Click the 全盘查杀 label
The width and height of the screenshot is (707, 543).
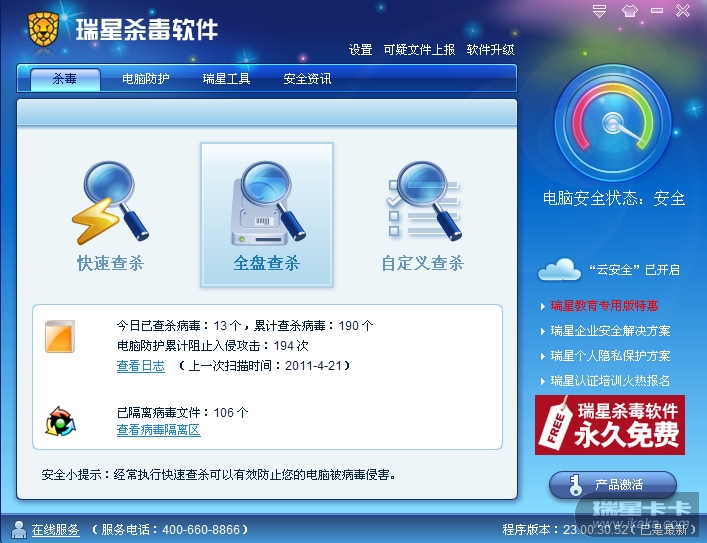pyautogui.click(x=267, y=263)
